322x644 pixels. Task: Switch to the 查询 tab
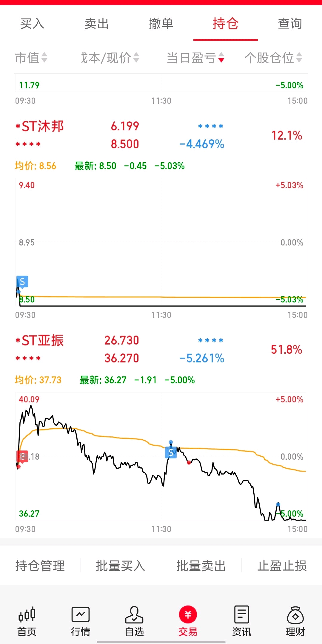point(290,24)
